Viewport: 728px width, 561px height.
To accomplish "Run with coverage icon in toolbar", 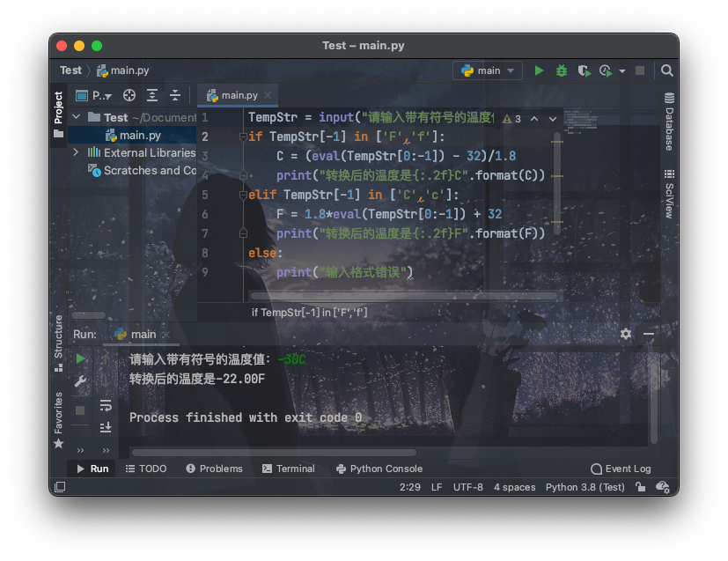I will pyautogui.click(x=583, y=70).
